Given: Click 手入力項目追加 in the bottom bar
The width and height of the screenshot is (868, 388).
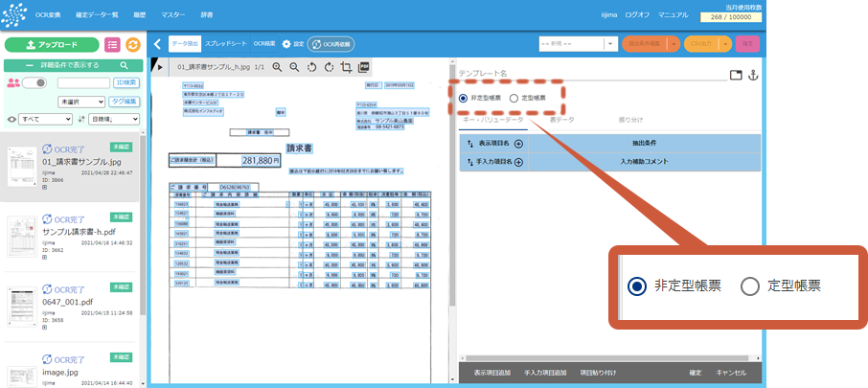Looking at the screenshot, I should (x=545, y=373).
